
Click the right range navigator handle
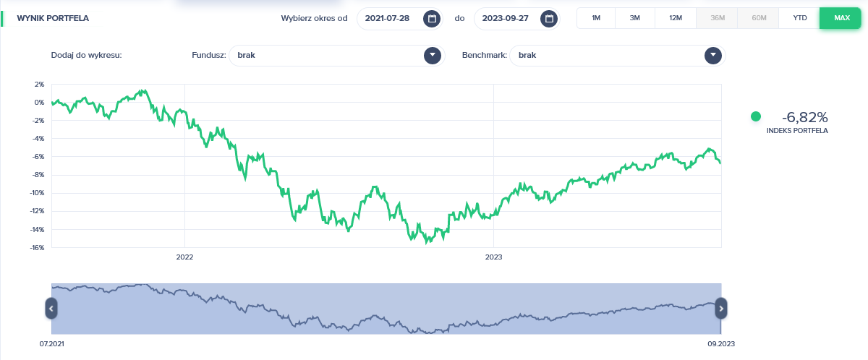721,308
